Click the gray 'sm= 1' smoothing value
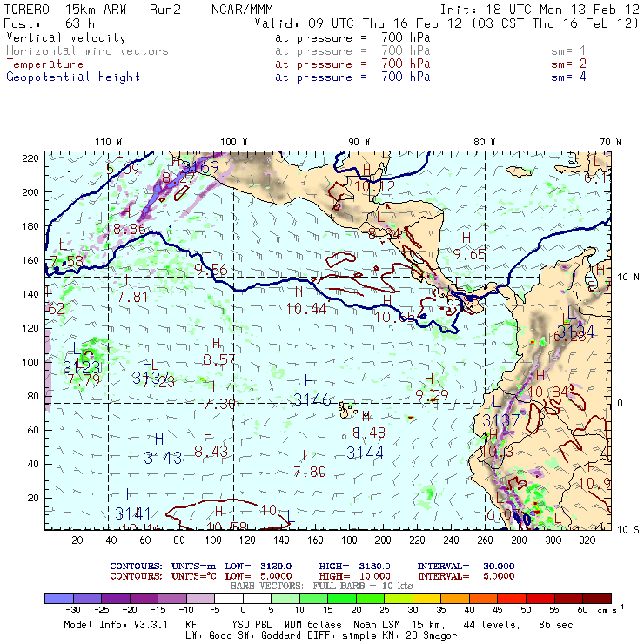The width and height of the screenshot is (644, 644). (568, 51)
